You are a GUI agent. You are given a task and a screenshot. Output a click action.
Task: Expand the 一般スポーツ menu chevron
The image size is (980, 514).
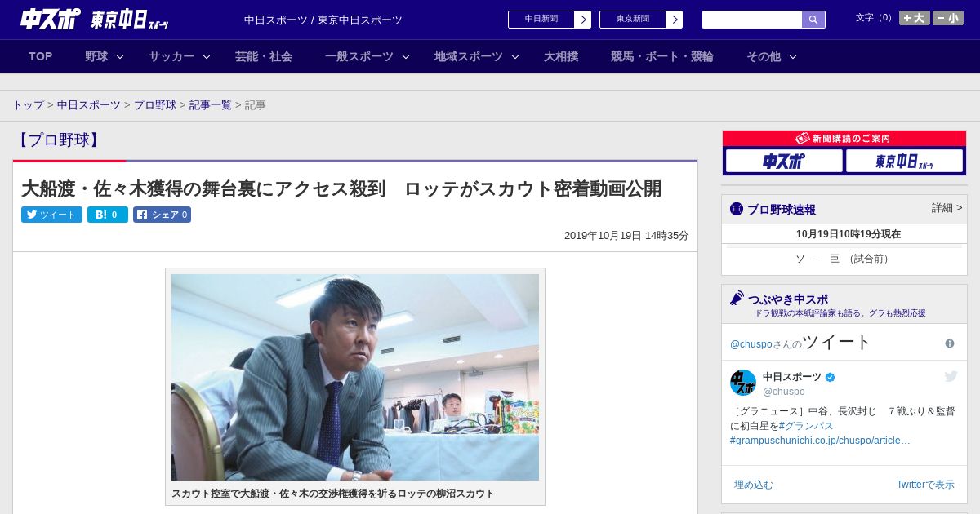coord(406,56)
